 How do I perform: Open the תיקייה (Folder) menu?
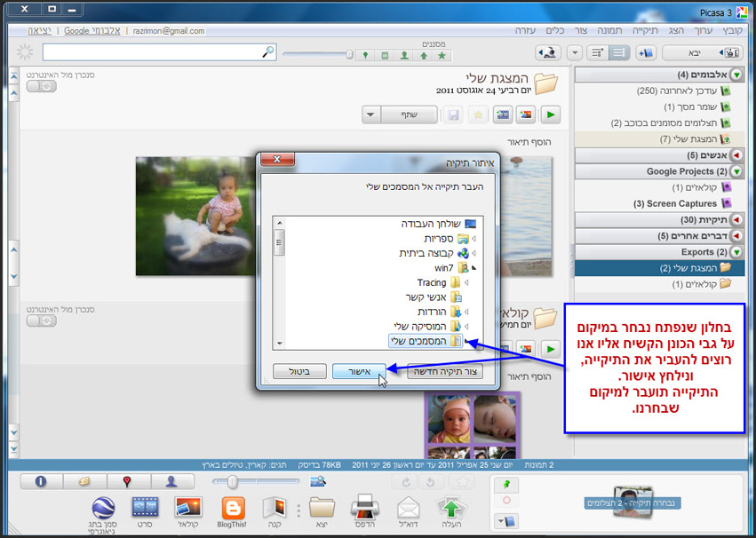pos(645,30)
